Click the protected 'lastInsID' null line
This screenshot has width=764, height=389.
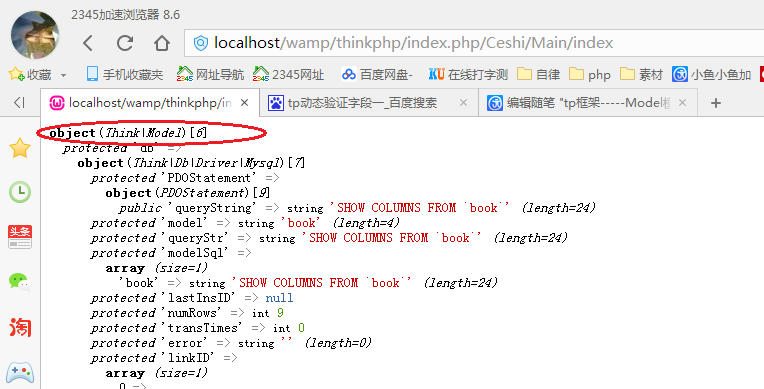192,298
